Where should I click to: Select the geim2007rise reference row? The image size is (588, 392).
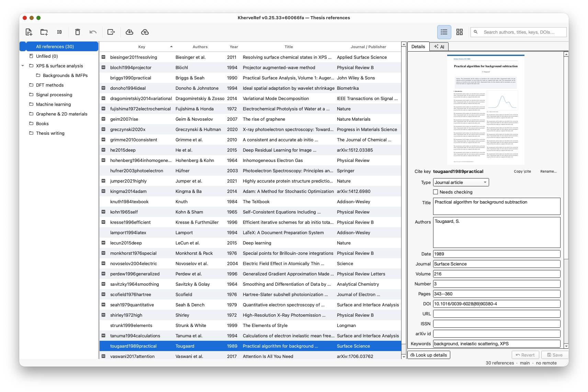point(250,119)
